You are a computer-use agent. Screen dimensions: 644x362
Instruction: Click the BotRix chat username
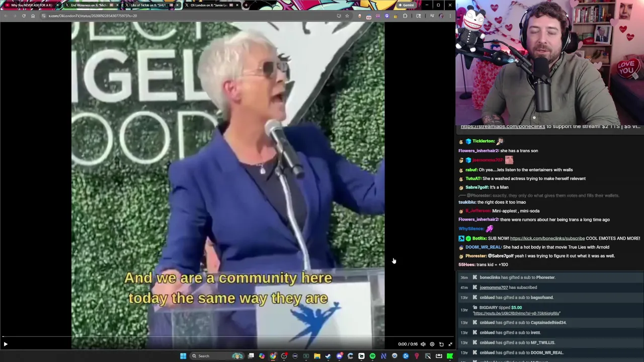point(479,238)
